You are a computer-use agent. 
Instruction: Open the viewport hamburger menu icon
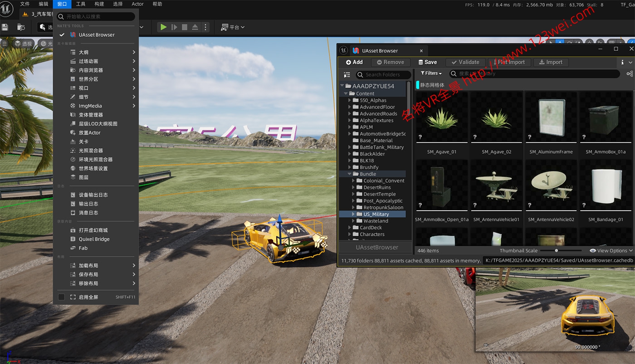5,44
